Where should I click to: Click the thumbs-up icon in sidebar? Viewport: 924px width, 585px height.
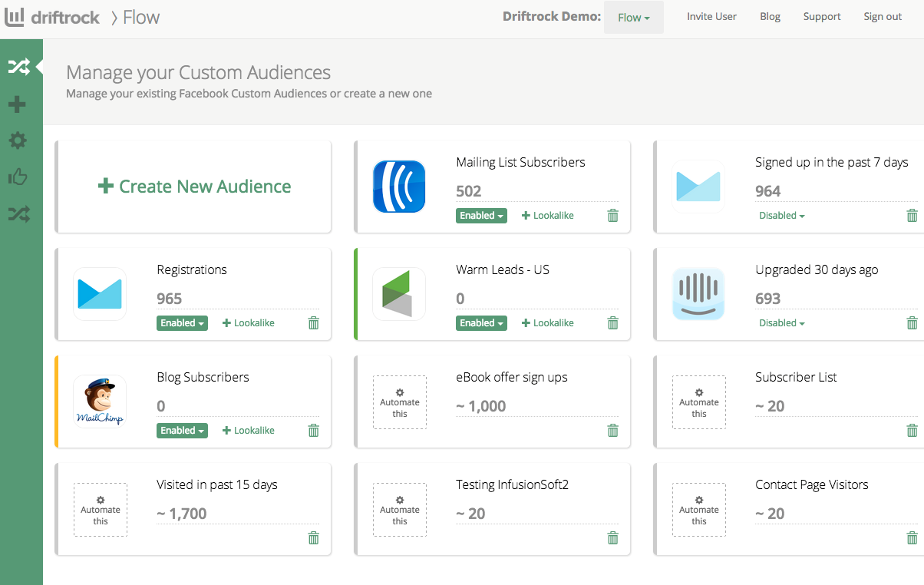[x=18, y=177]
